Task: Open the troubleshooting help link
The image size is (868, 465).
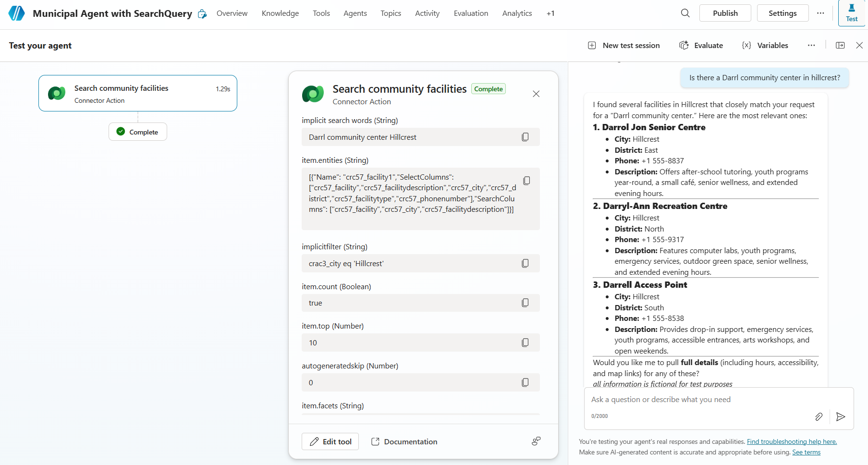Action: click(792, 441)
